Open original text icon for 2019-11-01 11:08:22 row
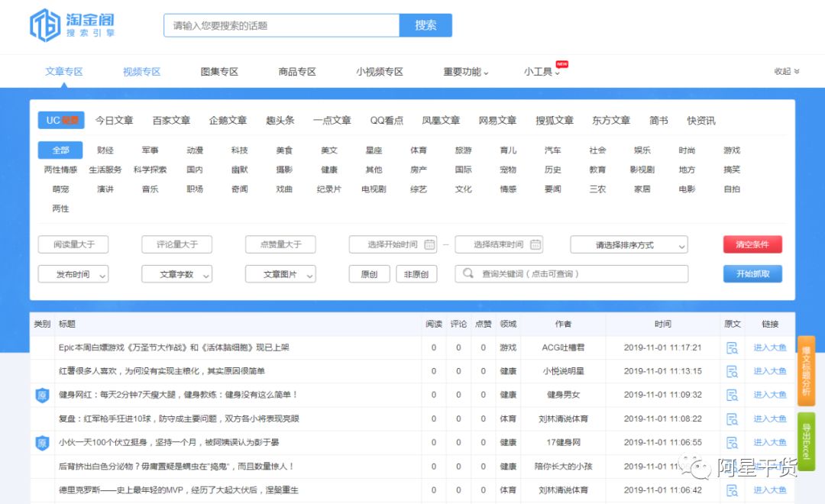The width and height of the screenshot is (825, 504). pos(732,419)
